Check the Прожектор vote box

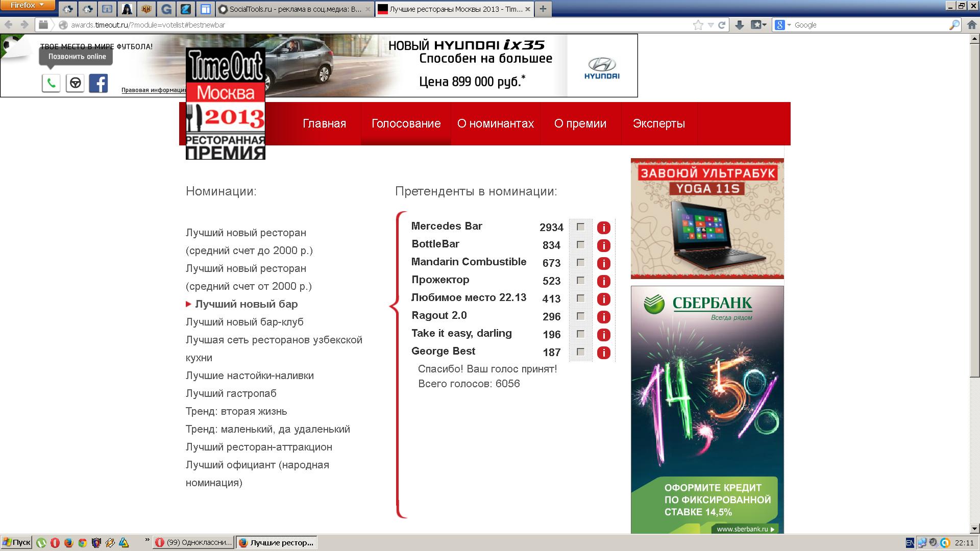coord(580,281)
